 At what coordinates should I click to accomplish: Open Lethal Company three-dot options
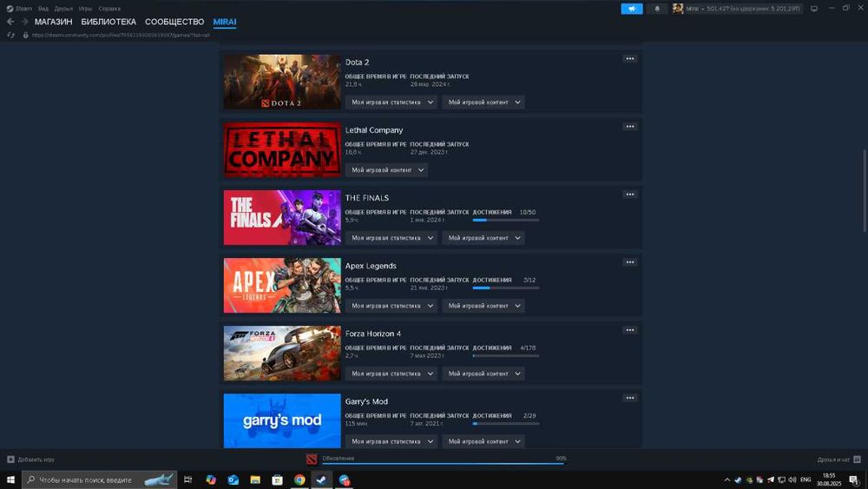click(x=630, y=126)
